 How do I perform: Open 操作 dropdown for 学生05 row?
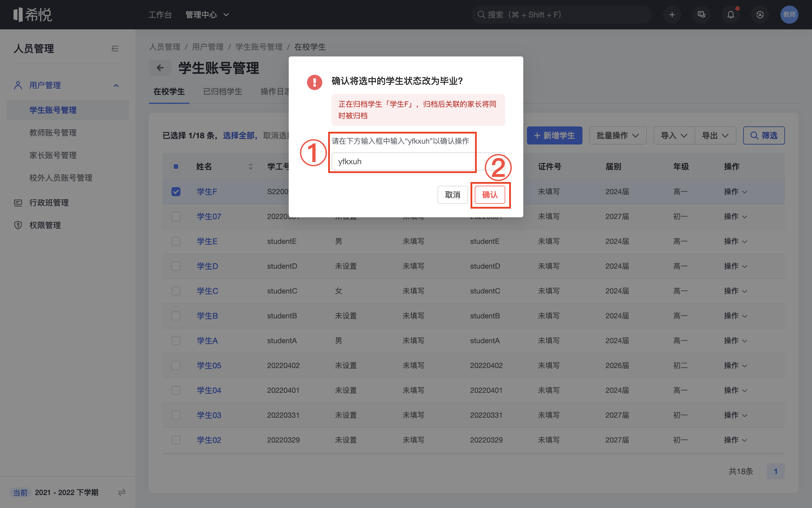pos(736,365)
